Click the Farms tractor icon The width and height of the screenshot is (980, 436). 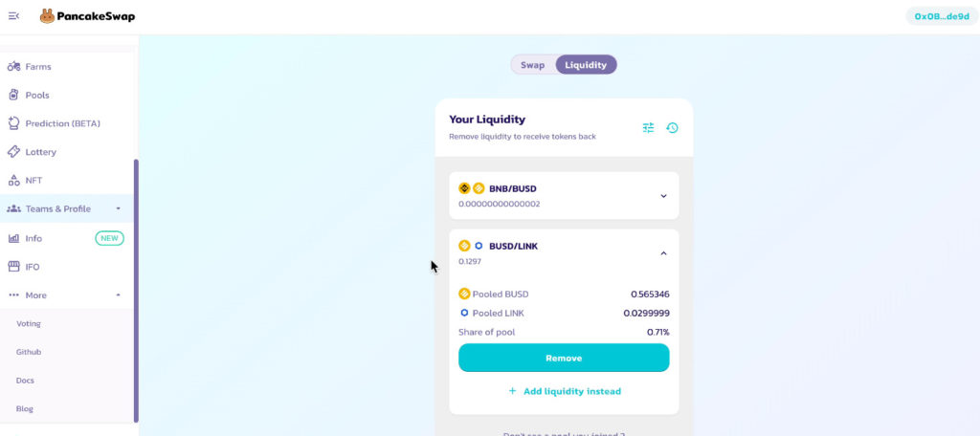(13, 66)
